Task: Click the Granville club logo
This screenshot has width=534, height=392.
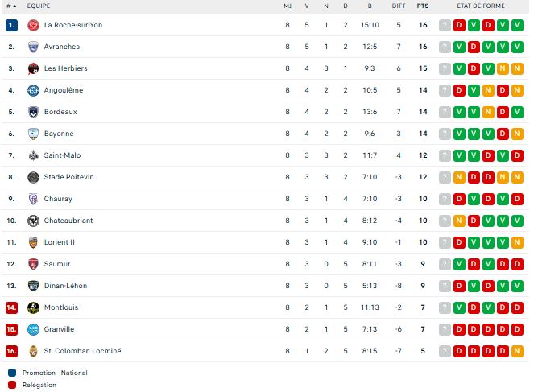Action: coord(33,329)
